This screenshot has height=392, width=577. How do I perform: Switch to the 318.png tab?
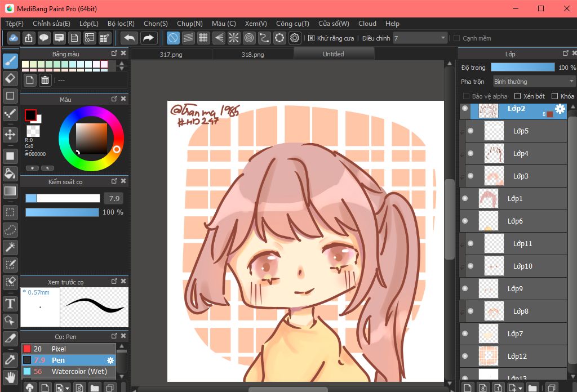point(253,55)
